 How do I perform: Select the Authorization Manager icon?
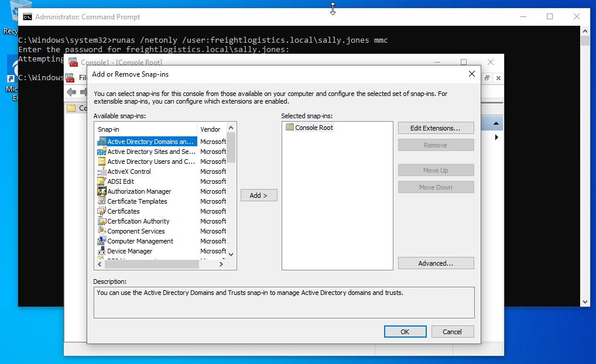click(x=102, y=191)
